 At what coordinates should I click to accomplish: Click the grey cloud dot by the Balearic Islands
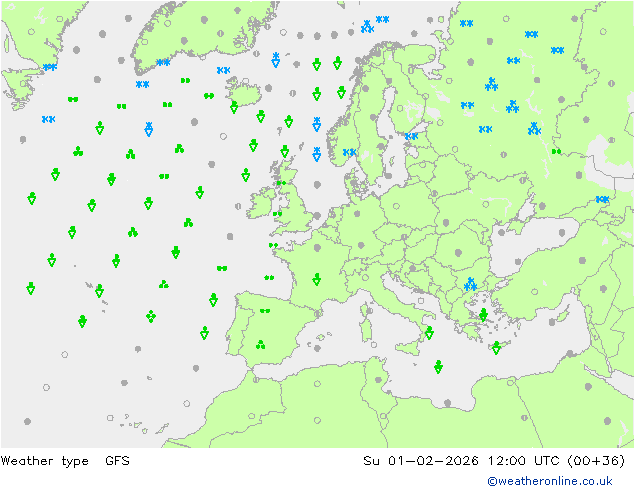(317, 348)
